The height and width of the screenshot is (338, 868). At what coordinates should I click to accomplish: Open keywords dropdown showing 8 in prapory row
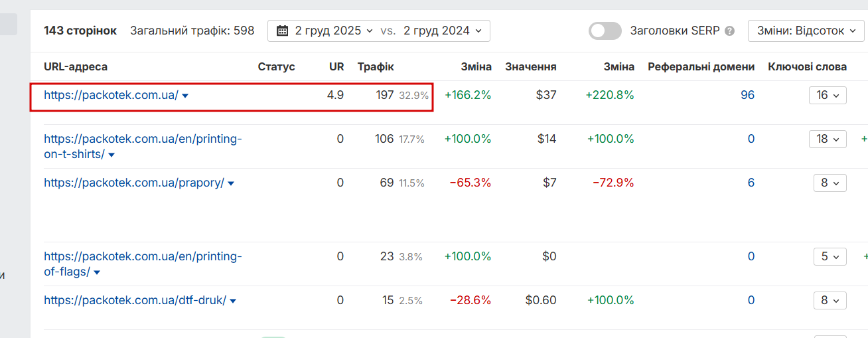[x=830, y=183]
